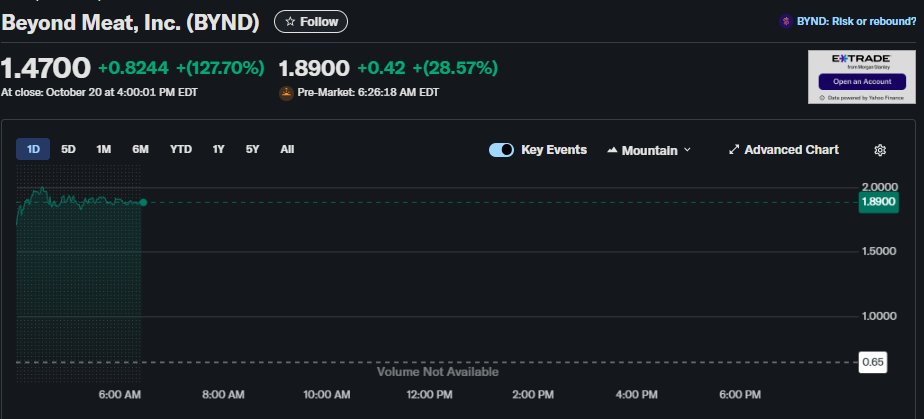Click the Pre-Market: 6:26:18 AM EDT timestamp
Screen dimensions: 924x419
pyautogui.click(x=368, y=93)
